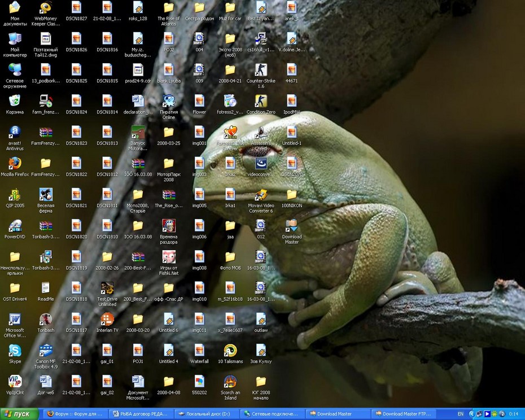The height and width of the screenshot is (420, 525).
Task: Select the prod24-9.cdr file icon
Action: point(138,73)
